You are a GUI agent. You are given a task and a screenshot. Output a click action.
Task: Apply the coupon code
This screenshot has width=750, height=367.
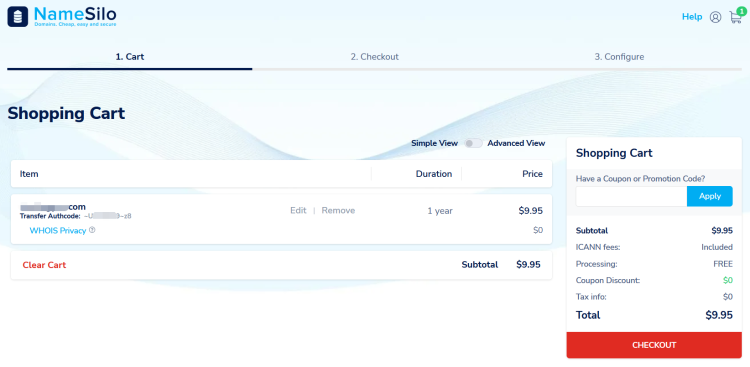click(709, 196)
